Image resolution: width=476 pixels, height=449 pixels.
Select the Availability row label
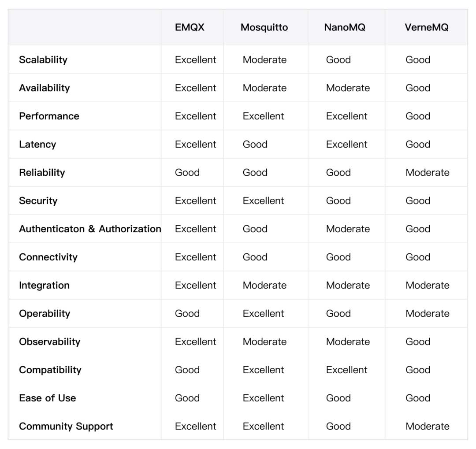(x=44, y=88)
